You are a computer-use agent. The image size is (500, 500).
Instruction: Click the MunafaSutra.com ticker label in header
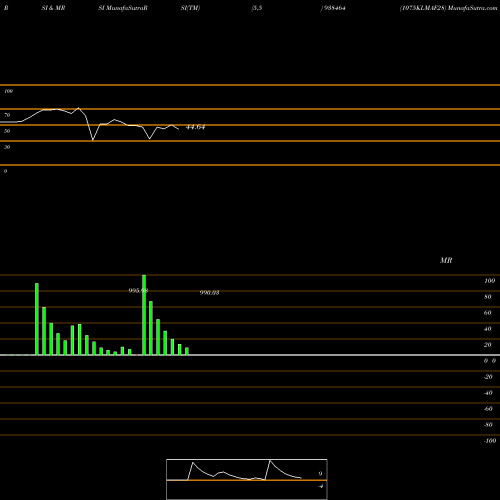(448, 8)
